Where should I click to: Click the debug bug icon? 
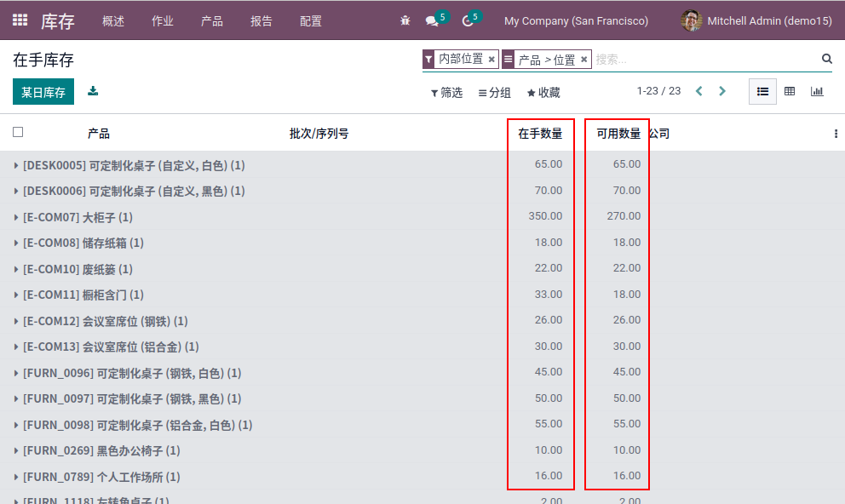pos(405,20)
